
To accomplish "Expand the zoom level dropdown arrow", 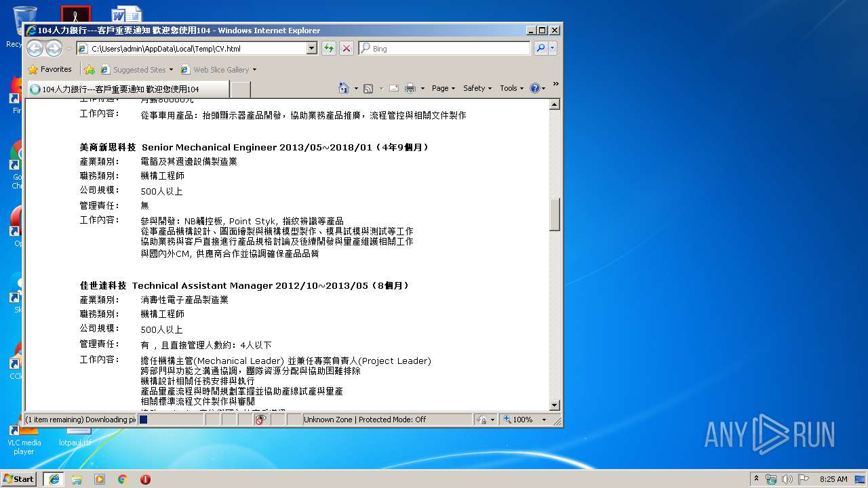I will (x=544, y=420).
